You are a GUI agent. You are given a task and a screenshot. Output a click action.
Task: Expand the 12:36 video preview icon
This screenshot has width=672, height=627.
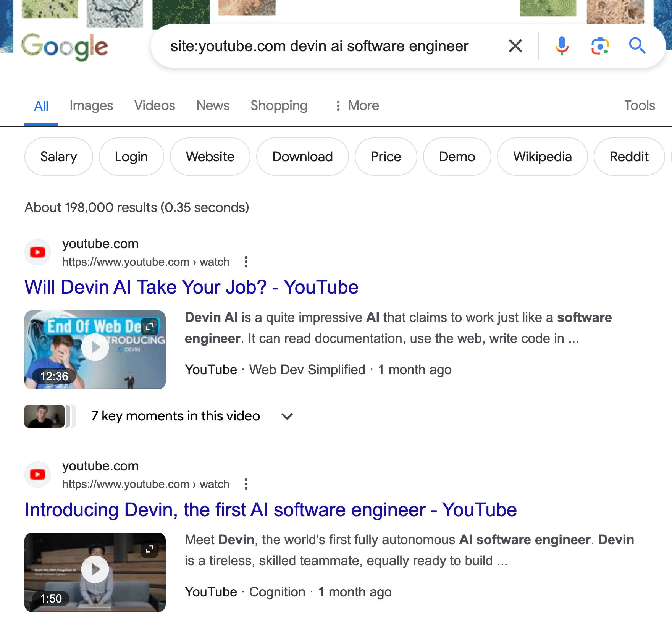pyautogui.click(x=149, y=326)
